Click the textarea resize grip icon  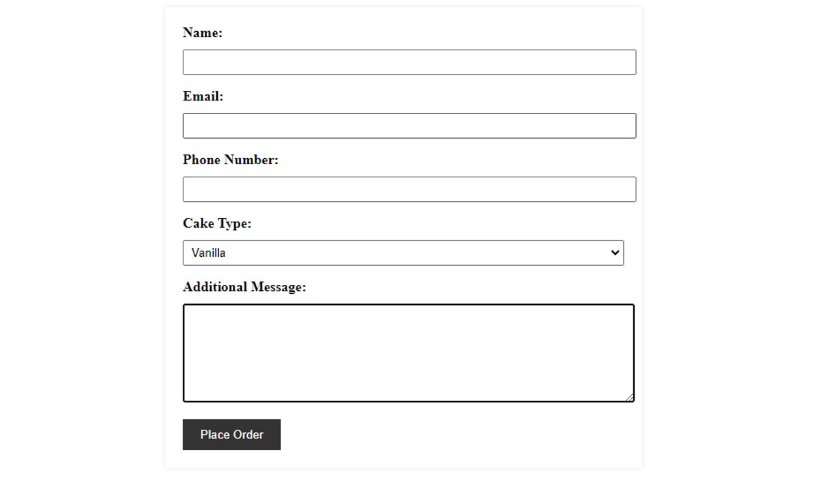click(x=629, y=397)
